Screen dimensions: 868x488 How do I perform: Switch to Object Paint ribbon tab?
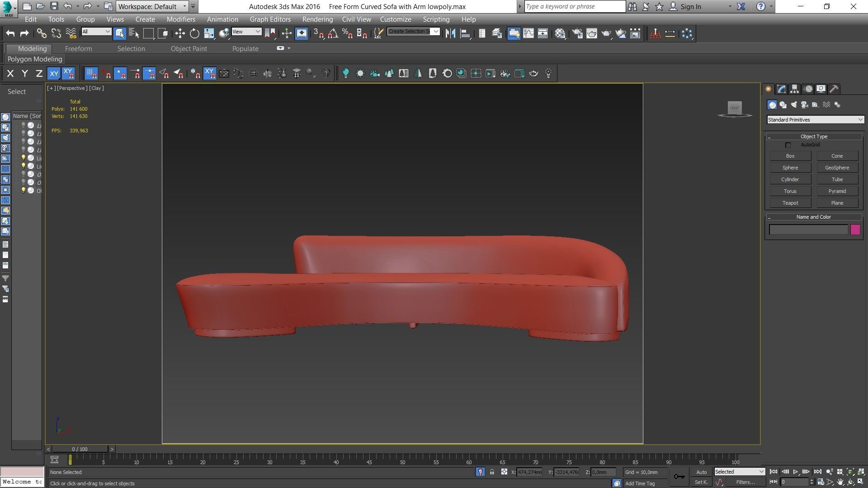click(x=189, y=49)
